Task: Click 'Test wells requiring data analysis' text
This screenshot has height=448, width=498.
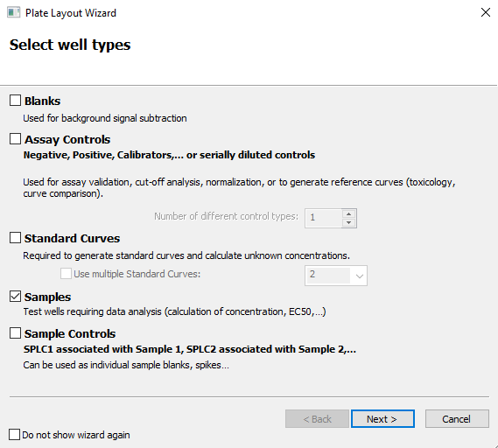Action: click(x=174, y=311)
